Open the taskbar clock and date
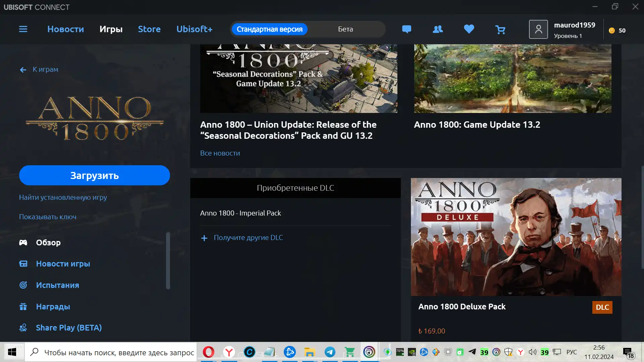 pos(599,352)
